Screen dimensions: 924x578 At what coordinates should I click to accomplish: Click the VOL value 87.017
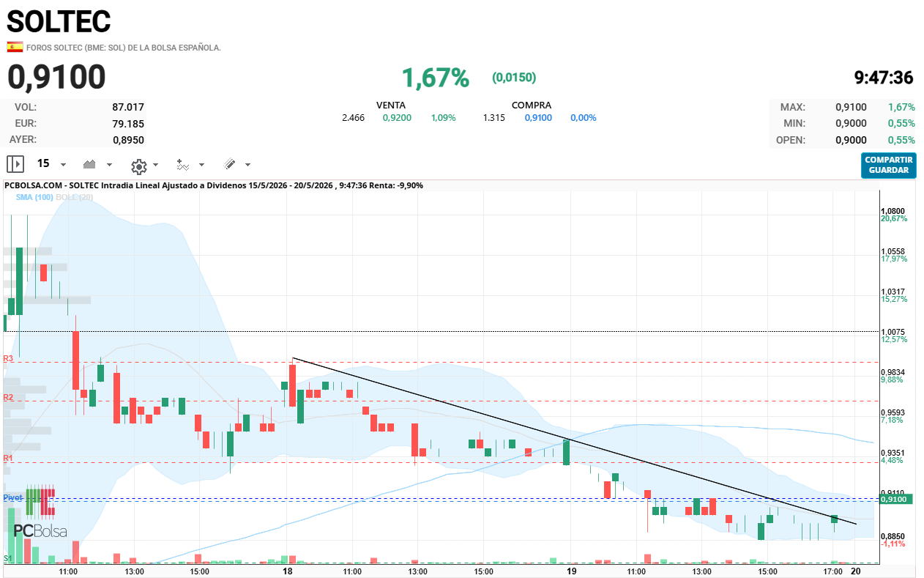128,107
